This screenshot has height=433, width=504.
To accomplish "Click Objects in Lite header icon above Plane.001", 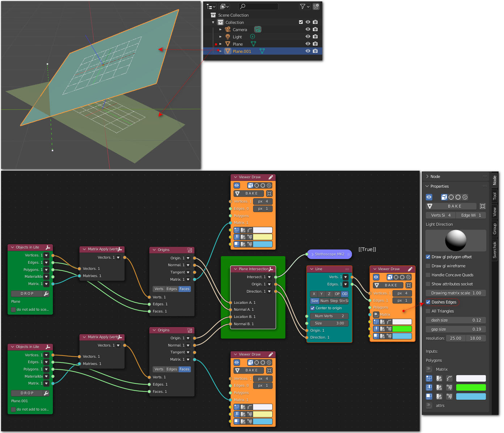I will point(48,347).
